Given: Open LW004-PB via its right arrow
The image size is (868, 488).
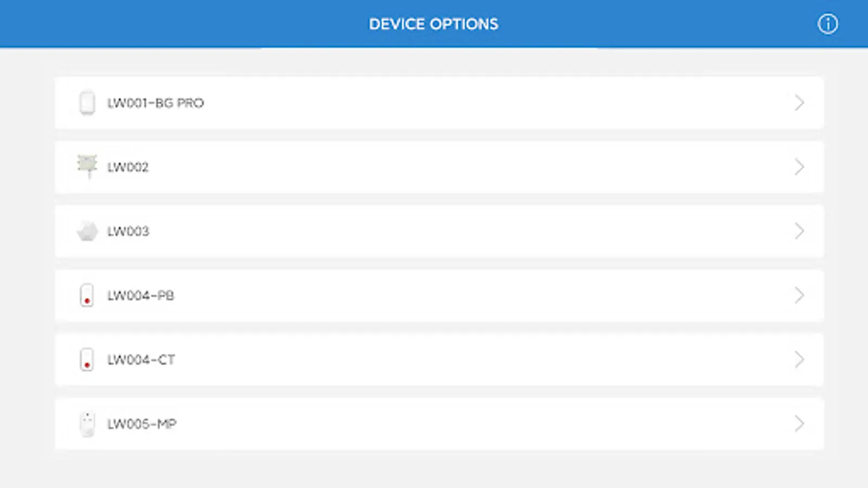Looking at the screenshot, I should pyautogui.click(x=799, y=296).
